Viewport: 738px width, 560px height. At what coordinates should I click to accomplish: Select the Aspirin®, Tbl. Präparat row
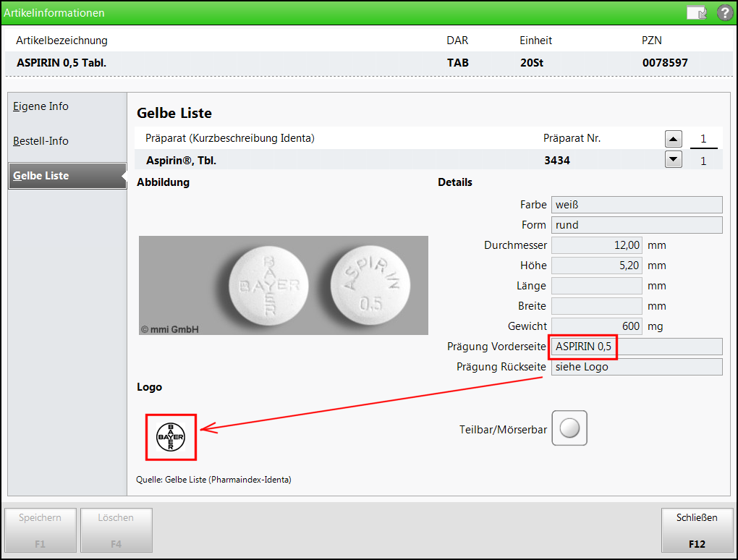428,160
